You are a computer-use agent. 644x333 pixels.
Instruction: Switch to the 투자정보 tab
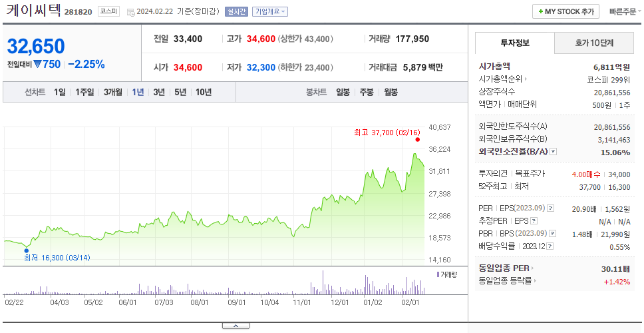click(x=515, y=43)
